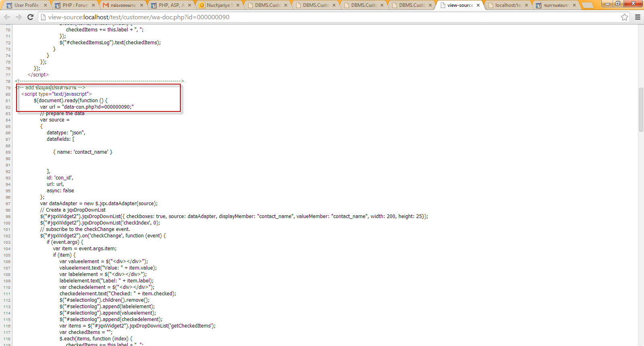This screenshot has height=346, width=644.
Task: Open the Chrome hamburger menu
Action: 638,17
